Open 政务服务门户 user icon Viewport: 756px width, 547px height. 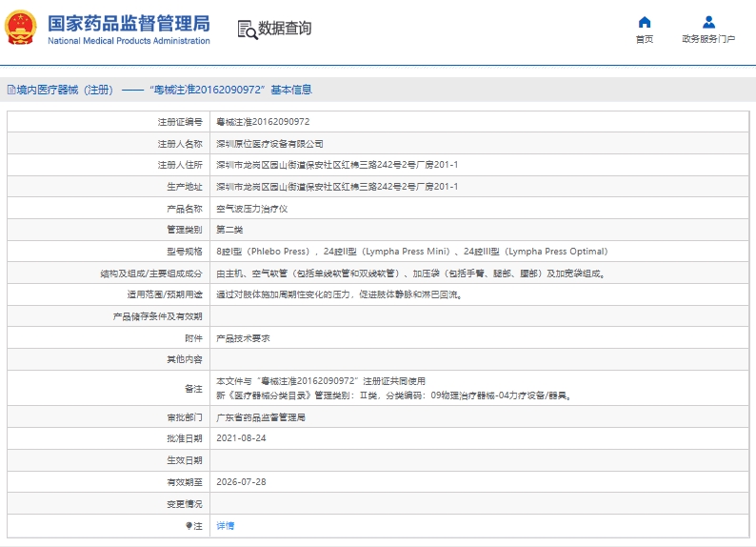tap(708, 22)
